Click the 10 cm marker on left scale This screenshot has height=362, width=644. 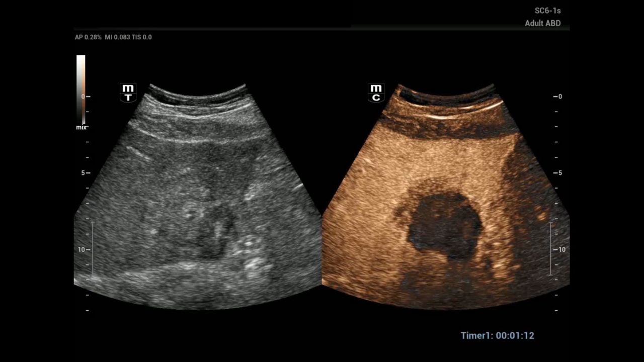point(83,249)
